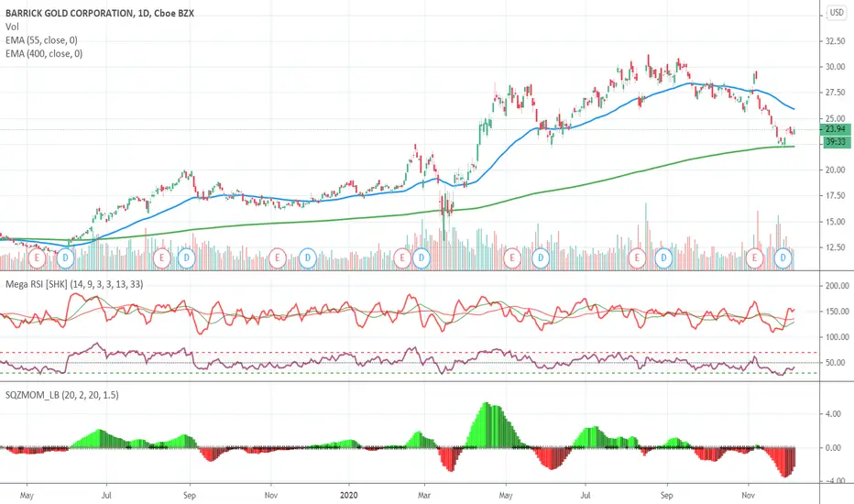
Task: Select the EMA (55, close, 0) legend
Action: coord(41,40)
